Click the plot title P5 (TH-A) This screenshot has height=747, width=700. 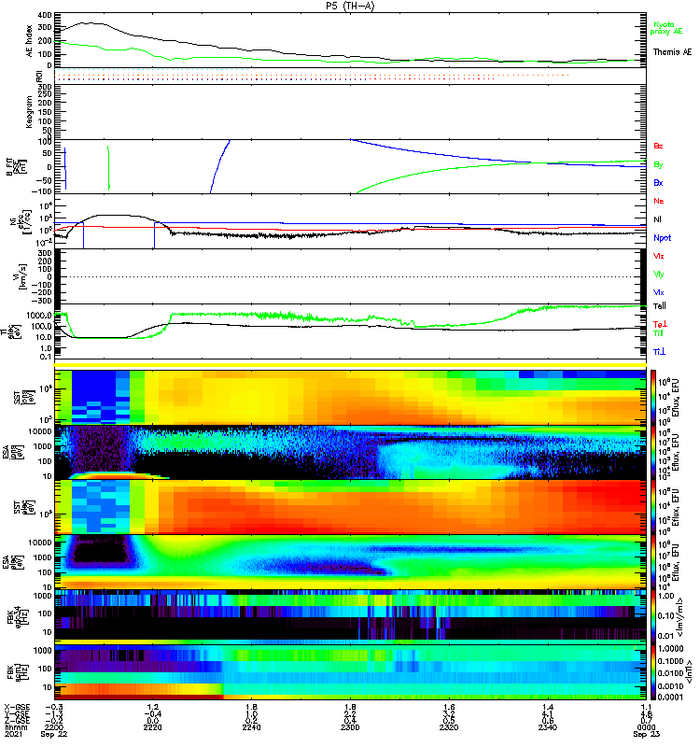coord(350,6)
